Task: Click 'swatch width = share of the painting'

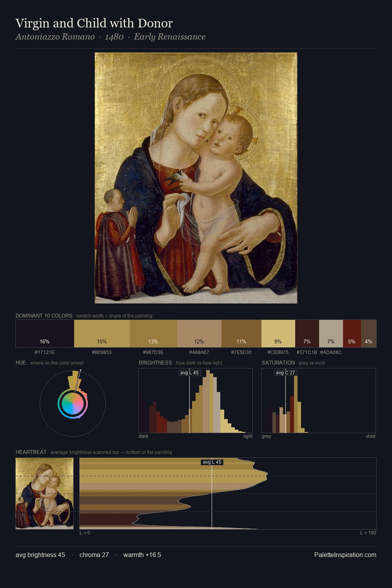Action: click(114, 316)
